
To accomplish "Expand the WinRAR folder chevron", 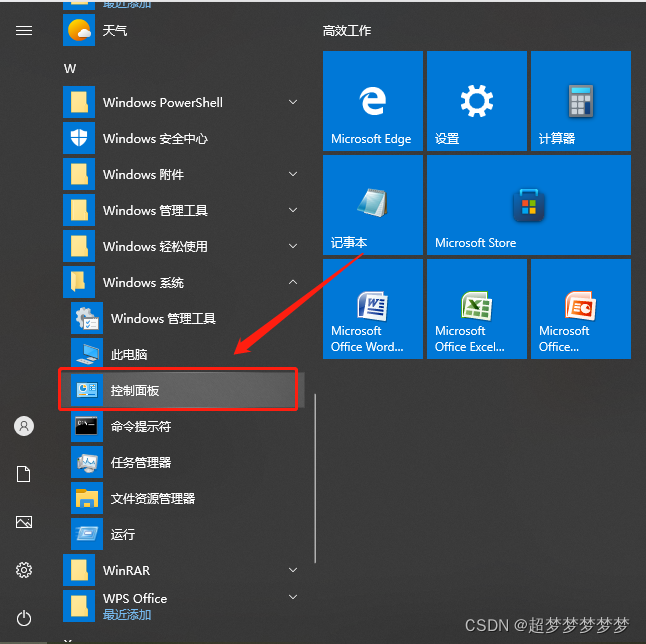I will 293,570.
